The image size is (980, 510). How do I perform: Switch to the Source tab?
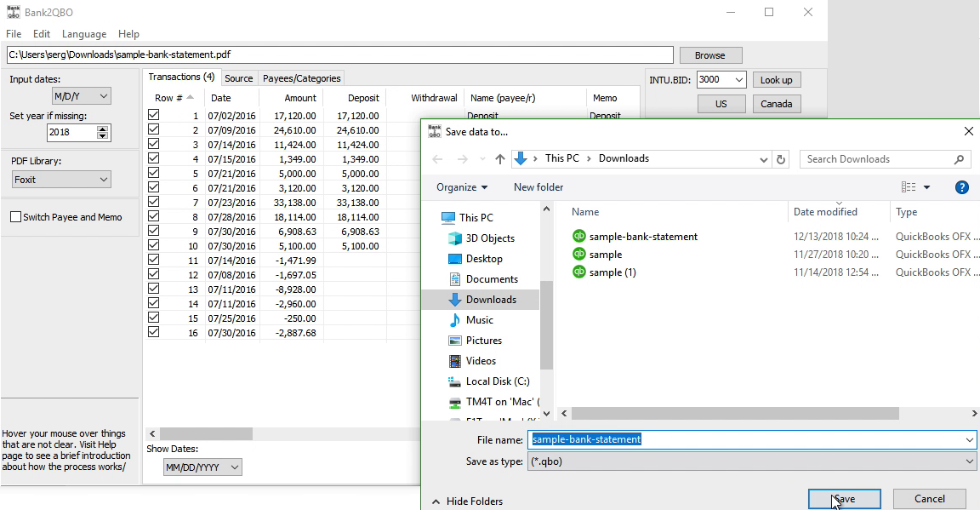pos(239,78)
